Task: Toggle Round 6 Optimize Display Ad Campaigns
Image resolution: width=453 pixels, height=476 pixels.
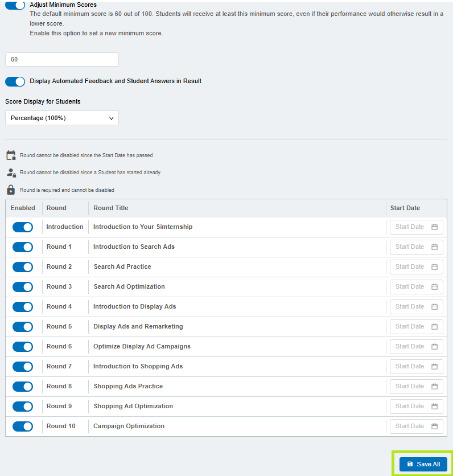Action: click(x=23, y=347)
